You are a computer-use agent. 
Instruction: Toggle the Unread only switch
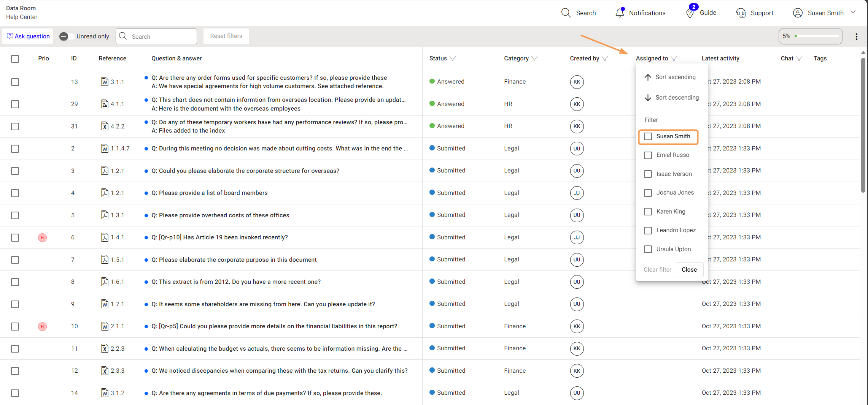(x=67, y=36)
